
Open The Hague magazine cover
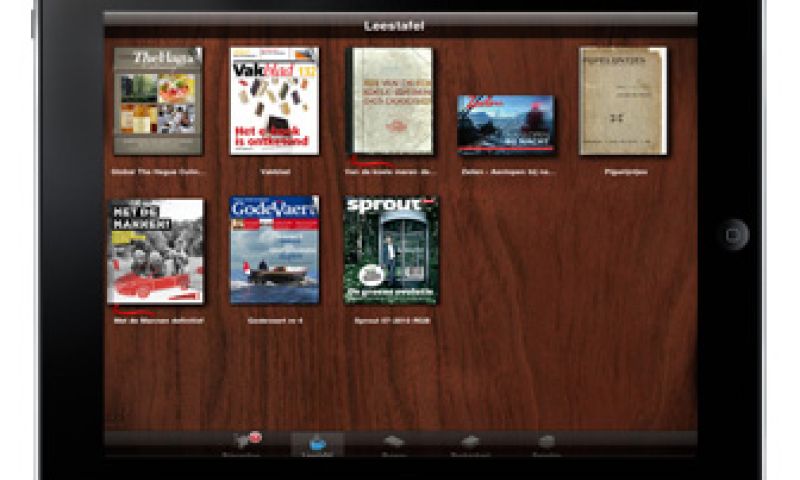[158, 101]
